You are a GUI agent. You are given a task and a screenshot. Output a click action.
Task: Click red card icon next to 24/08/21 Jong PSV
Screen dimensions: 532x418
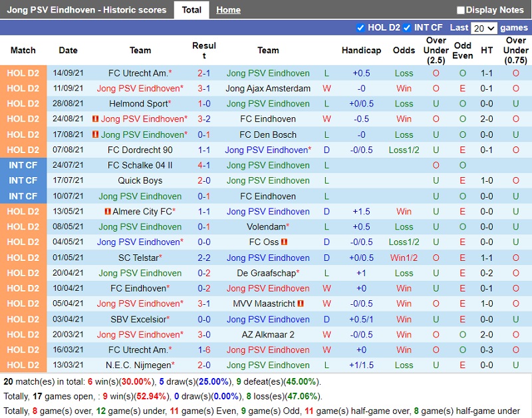tap(95, 119)
